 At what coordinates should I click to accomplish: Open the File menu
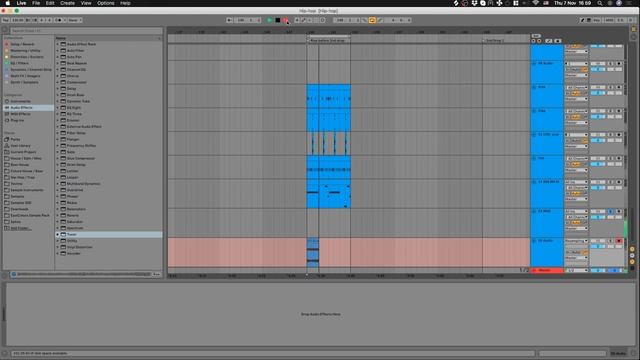click(x=36, y=3)
